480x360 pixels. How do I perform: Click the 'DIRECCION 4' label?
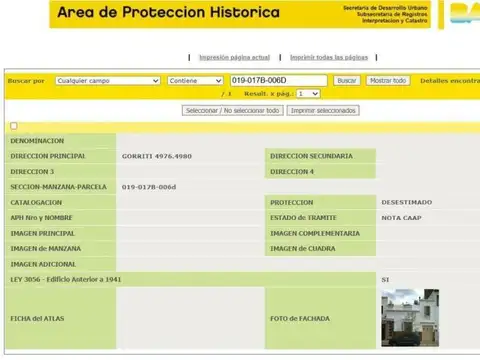pos(292,172)
